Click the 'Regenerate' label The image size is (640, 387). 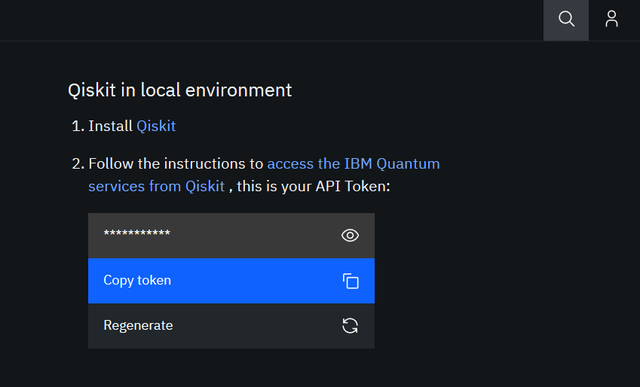(138, 325)
